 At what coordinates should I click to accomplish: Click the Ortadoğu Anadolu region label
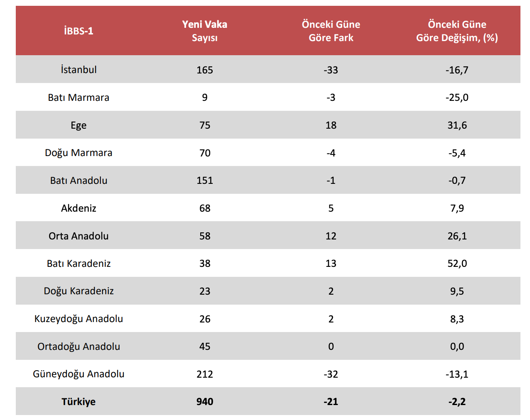(x=79, y=347)
